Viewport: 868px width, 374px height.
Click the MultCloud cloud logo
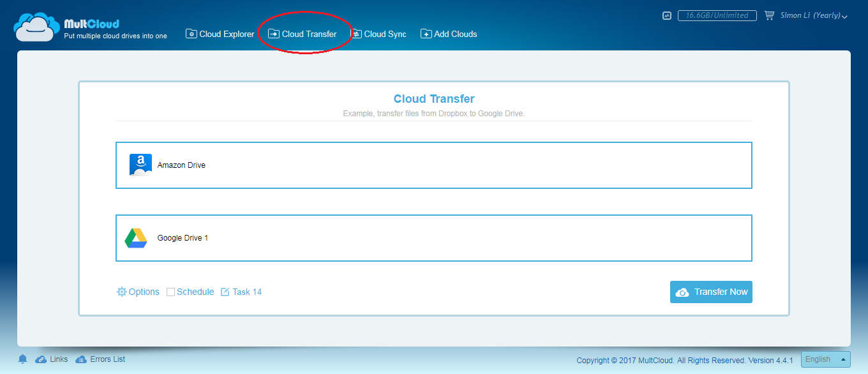[37, 27]
